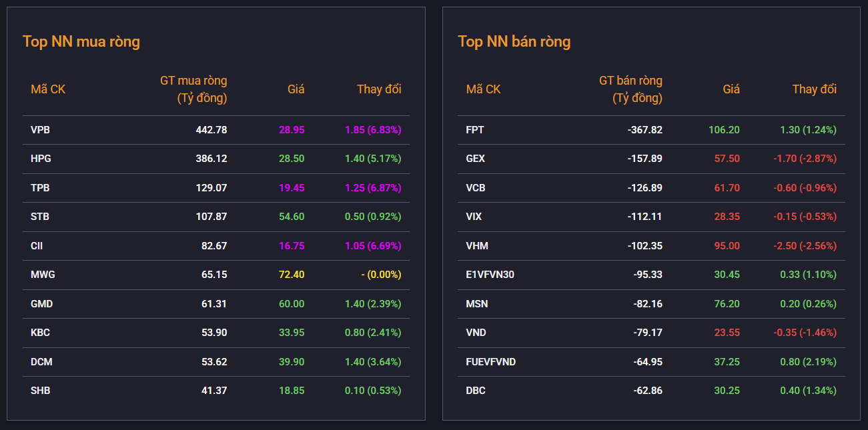Viewport: 868px width, 430px height.
Task: Click MWG price 72.40
Action: tap(292, 275)
